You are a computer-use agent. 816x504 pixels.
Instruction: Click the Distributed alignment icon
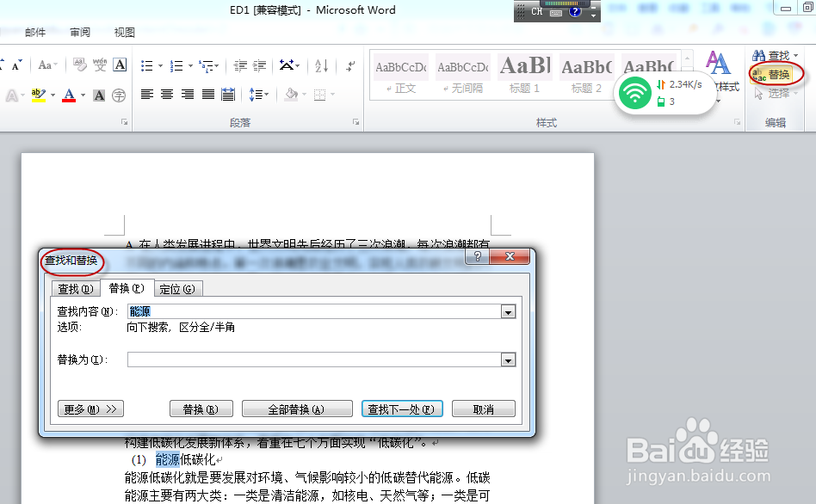228,94
